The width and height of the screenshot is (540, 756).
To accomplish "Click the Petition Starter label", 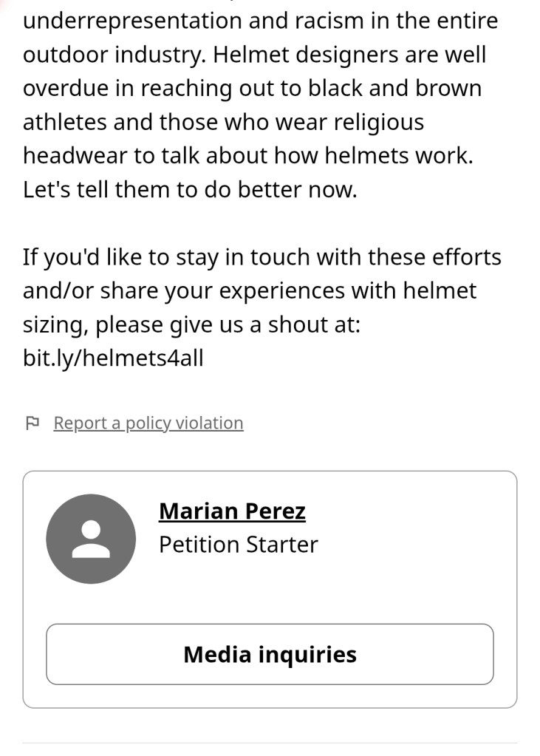I will click(x=238, y=545).
